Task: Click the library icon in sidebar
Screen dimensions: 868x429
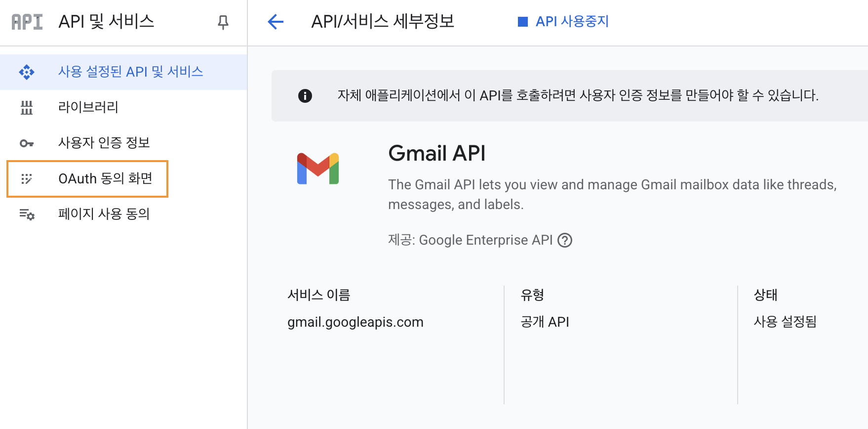Action: [x=27, y=107]
